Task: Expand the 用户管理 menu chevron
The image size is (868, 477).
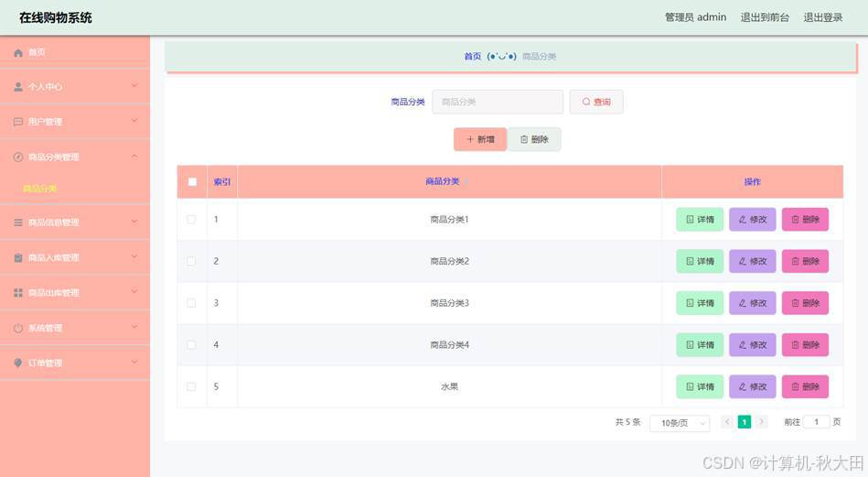Action: coord(134,121)
